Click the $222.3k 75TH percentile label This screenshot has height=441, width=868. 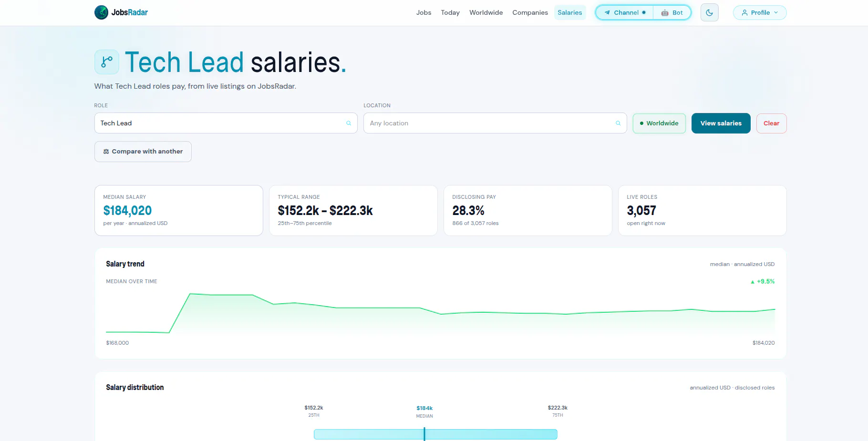558,411
